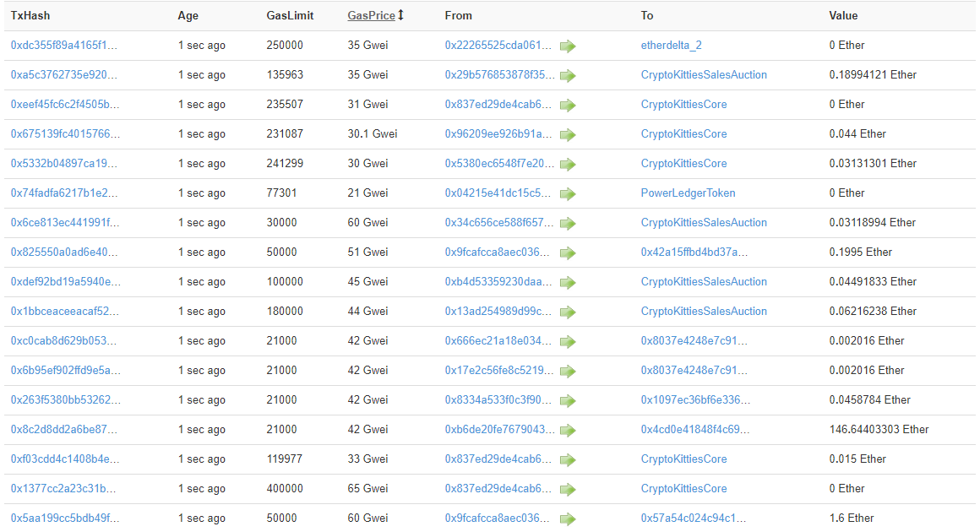
Task: Open sender address 0xb6de20fe7679043...
Action: click(x=499, y=430)
